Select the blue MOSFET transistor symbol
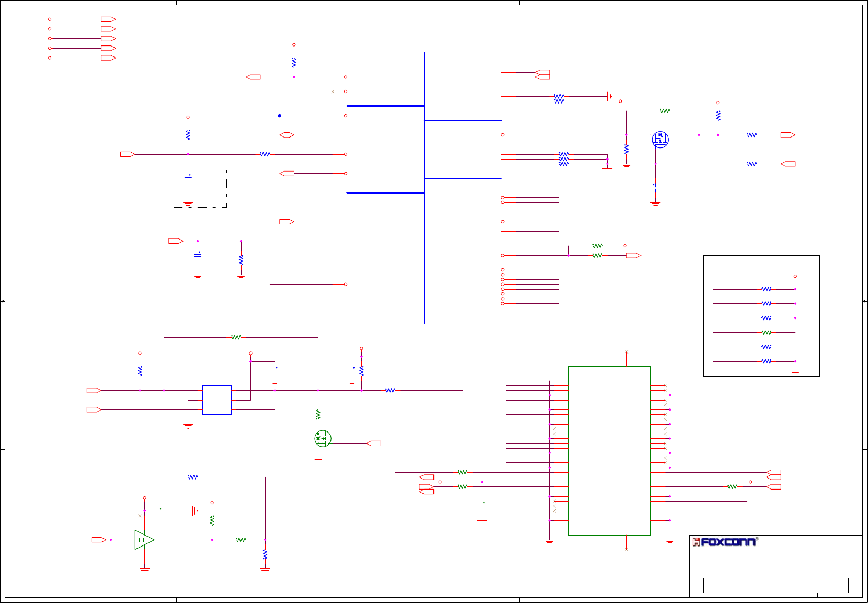 click(x=660, y=140)
